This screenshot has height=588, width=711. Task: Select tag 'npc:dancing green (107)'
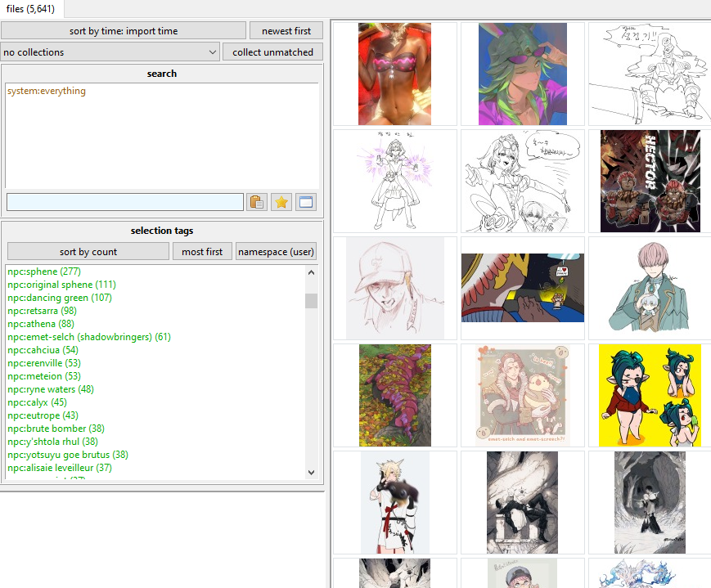pyautogui.click(x=60, y=298)
